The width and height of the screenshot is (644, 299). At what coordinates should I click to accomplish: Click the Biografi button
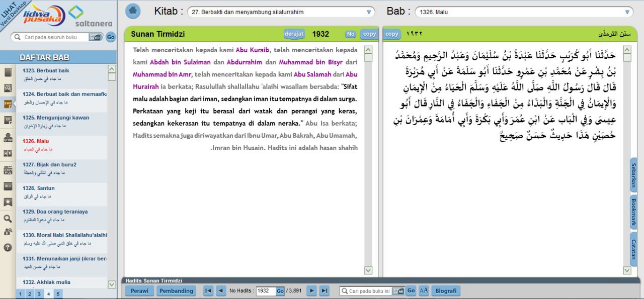(x=446, y=291)
